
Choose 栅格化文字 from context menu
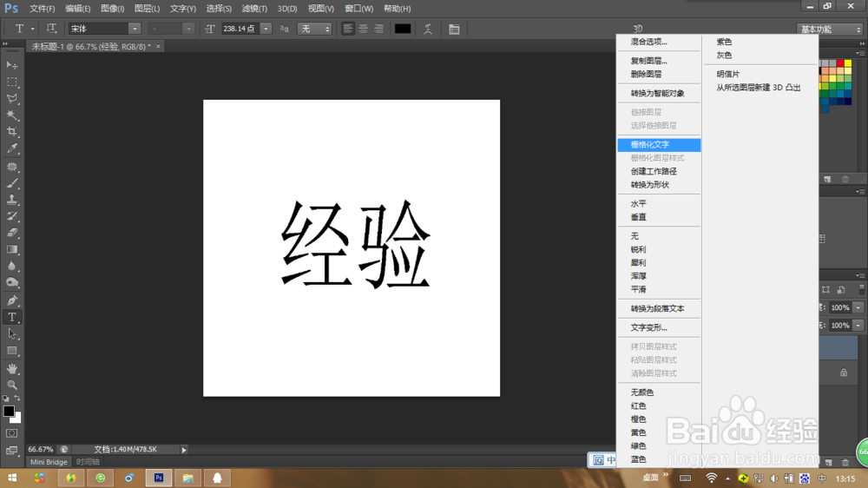point(659,144)
